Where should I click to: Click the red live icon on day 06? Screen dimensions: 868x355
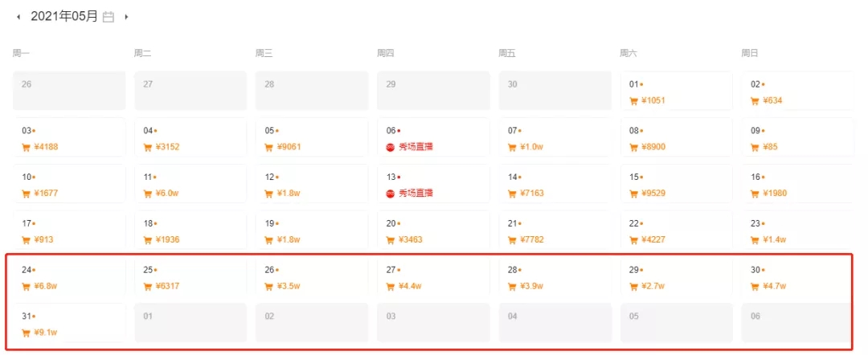(391, 148)
